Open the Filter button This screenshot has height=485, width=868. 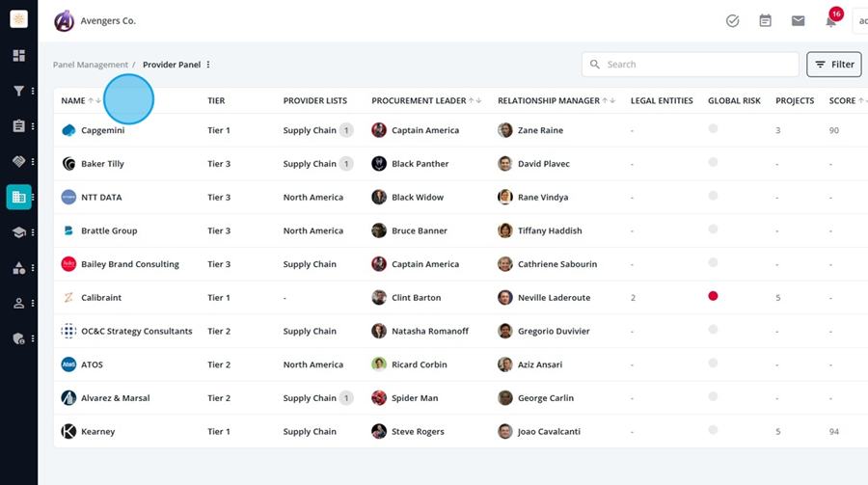click(833, 65)
